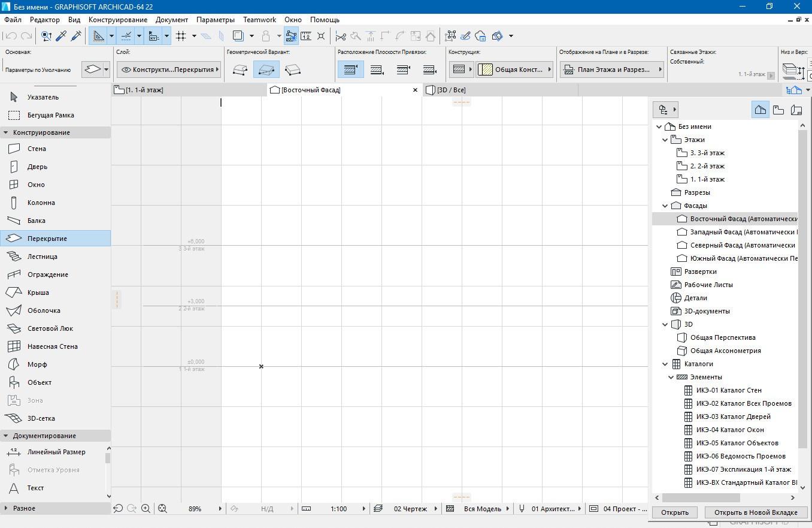Screen dimensions: 812x528
Task: Click the Открыть button
Action: 675,512
